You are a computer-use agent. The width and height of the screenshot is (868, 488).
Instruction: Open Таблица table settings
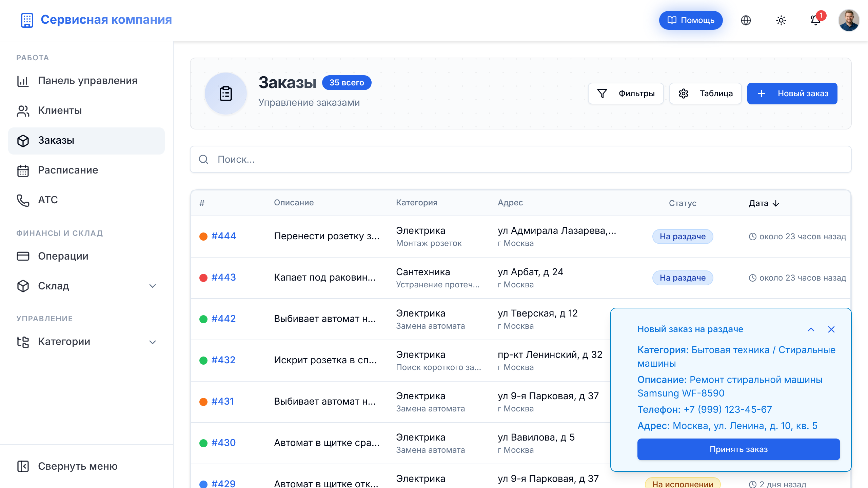click(x=705, y=94)
